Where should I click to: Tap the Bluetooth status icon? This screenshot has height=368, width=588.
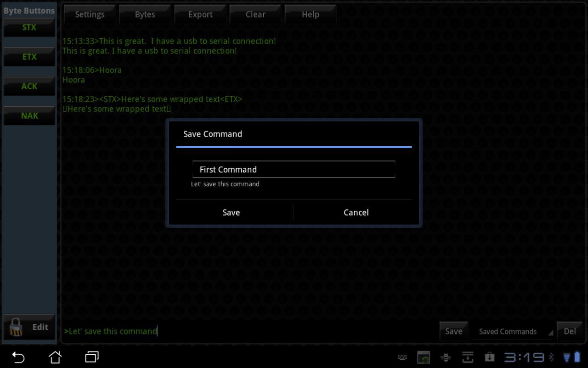[x=551, y=357]
